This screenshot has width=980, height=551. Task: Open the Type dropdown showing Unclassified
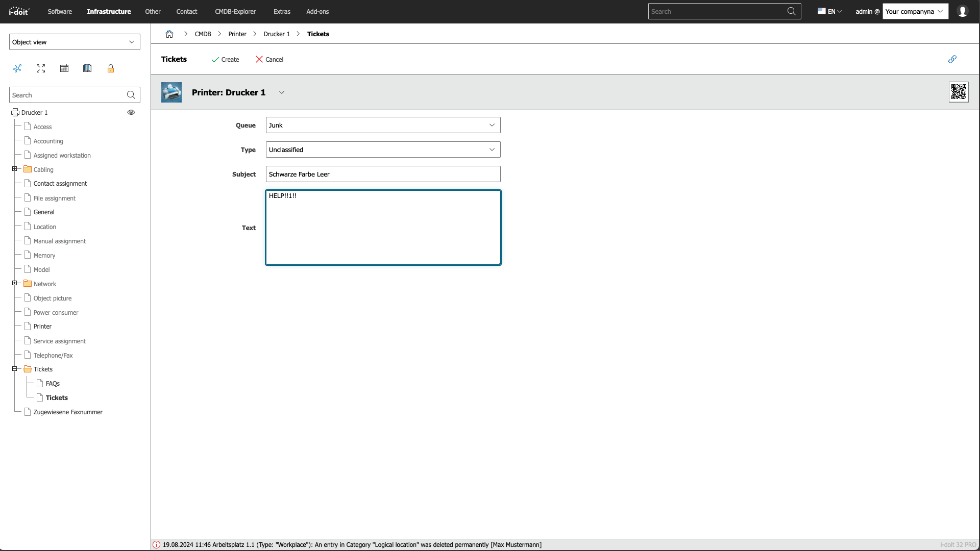[383, 149]
